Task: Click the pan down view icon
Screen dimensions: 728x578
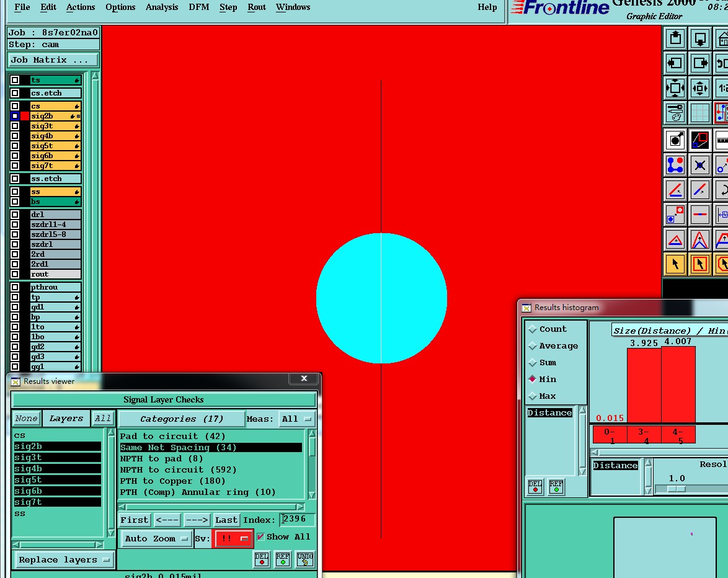Action: (x=699, y=38)
